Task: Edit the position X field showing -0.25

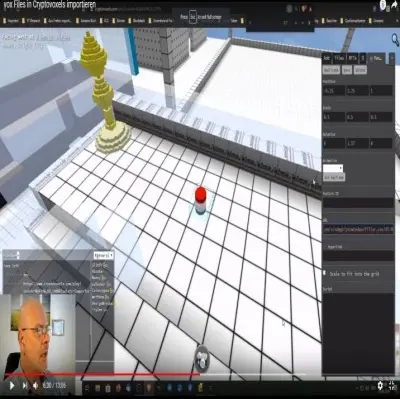Action: [334, 90]
